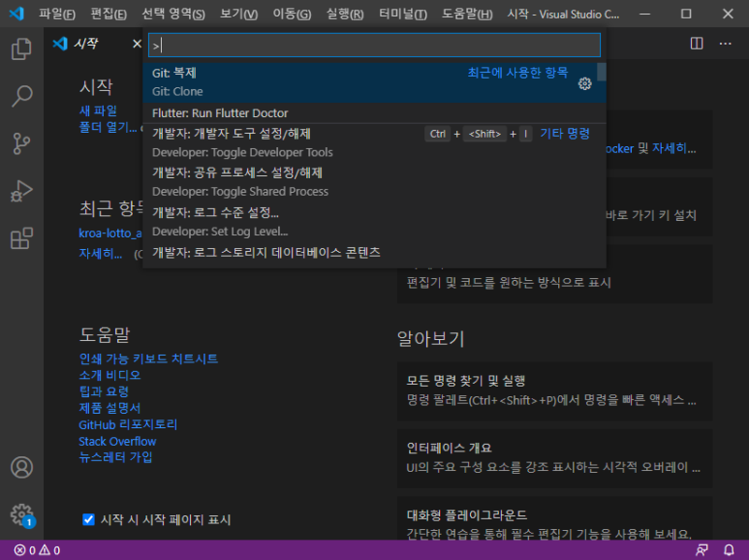Open the 인터페이스 개요 card
This screenshot has height=560, width=749.
click(554, 457)
